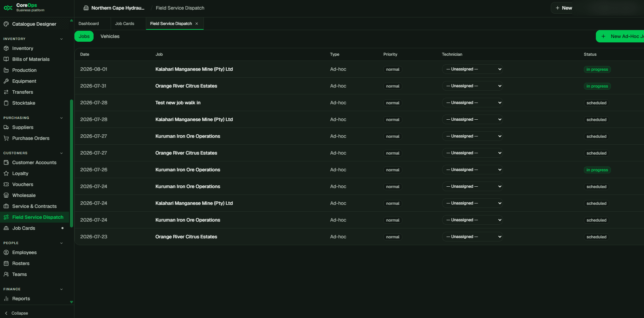The image size is (644, 318).
Task: Click the Loyalty star icon
Action: 6,173
